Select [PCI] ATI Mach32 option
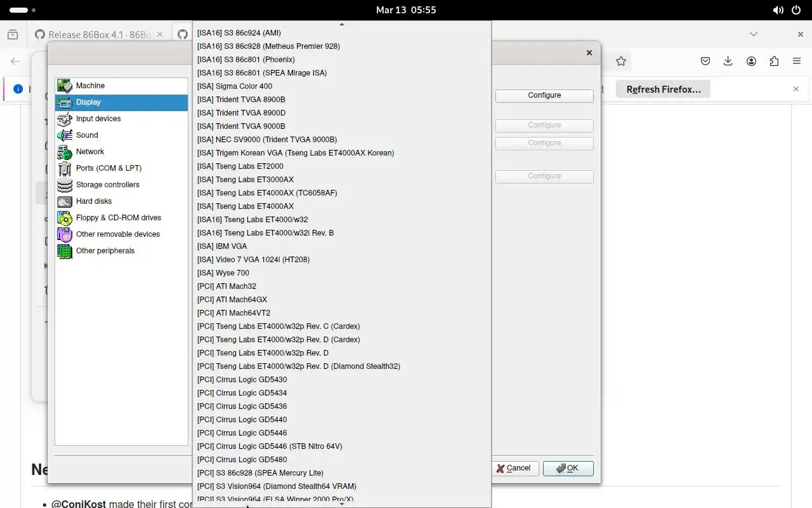Image resolution: width=812 pixels, height=508 pixels. (342, 286)
